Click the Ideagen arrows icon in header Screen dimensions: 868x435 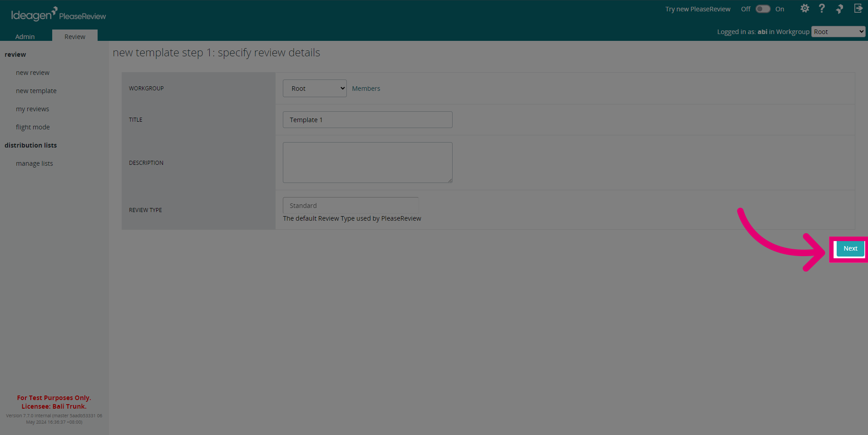(x=839, y=9)
